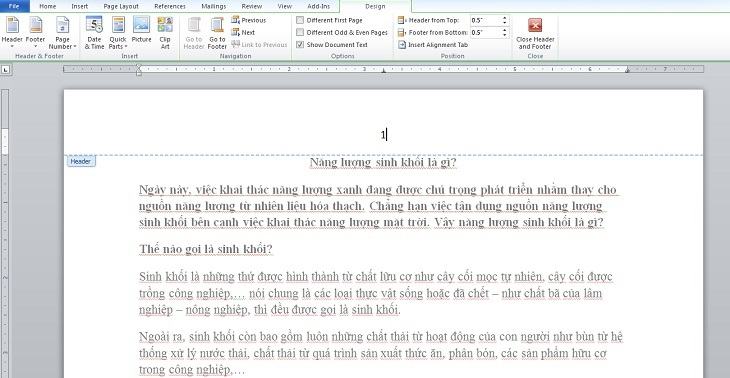This screenshot has height=378, width=730.
Task: Click the heading "Thế nào gọi là sinh khối?"
Action: (x=206, y=250)
